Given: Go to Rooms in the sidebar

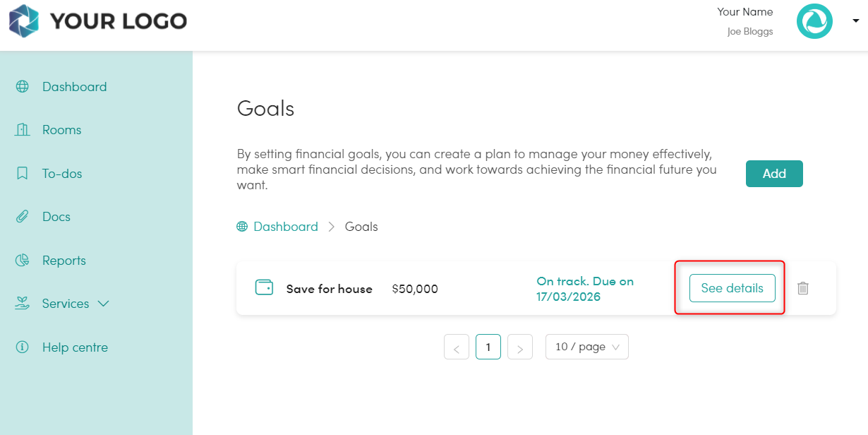Looking at the screenshot, I should pos(62,130).
